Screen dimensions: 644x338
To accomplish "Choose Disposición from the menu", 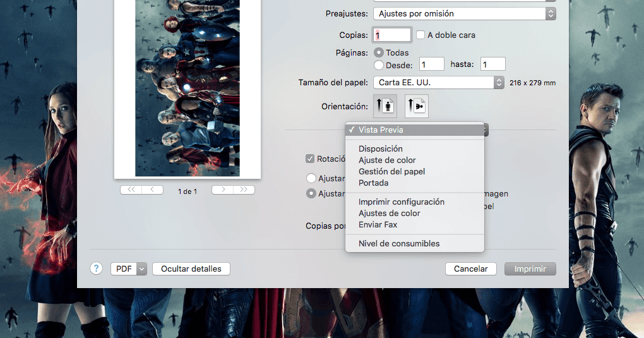I will pyautogui.click(x=415, y=149).
